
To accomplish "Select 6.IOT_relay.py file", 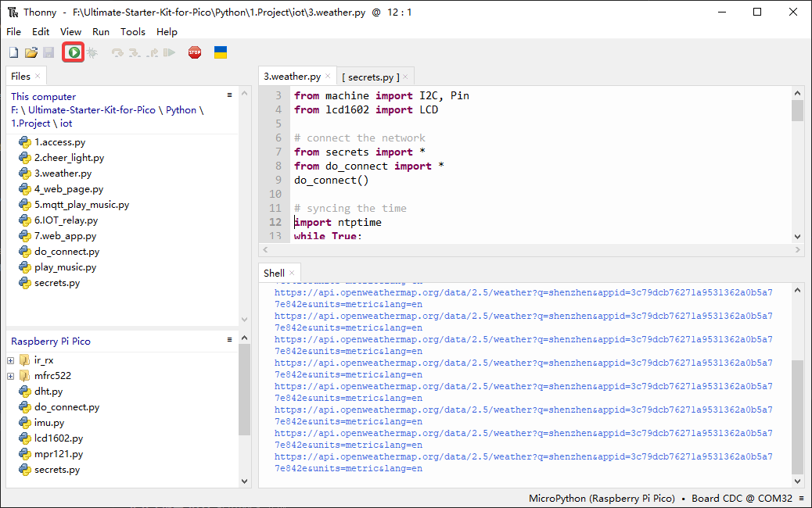I will tap(66, 220).
